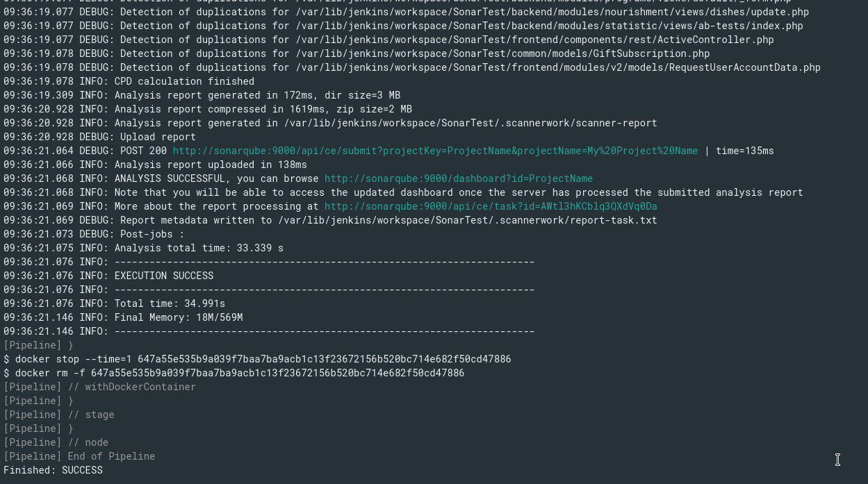The width and height of the screenshot is (868, 484).
Task: Click the 'Total time: 34.991s' log entry
Action: pos(170,303)
